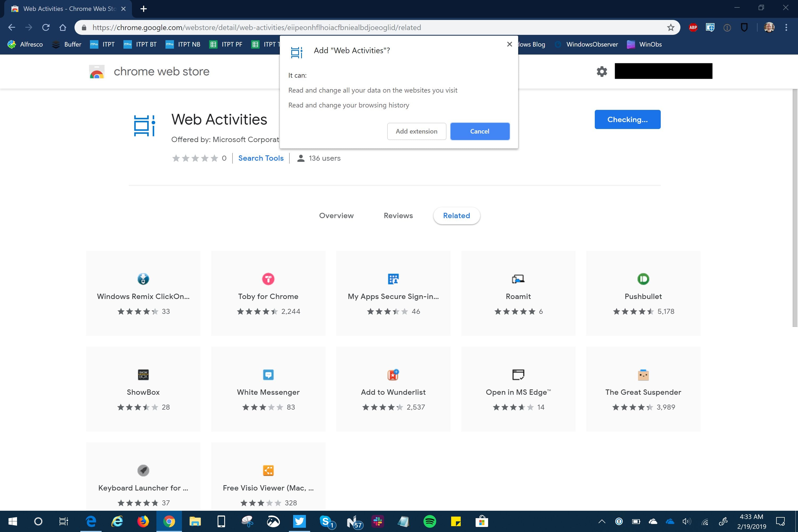Open Twitter from the taskbar
The width and height of the screenshot is (798, 532).
[299, 521]
